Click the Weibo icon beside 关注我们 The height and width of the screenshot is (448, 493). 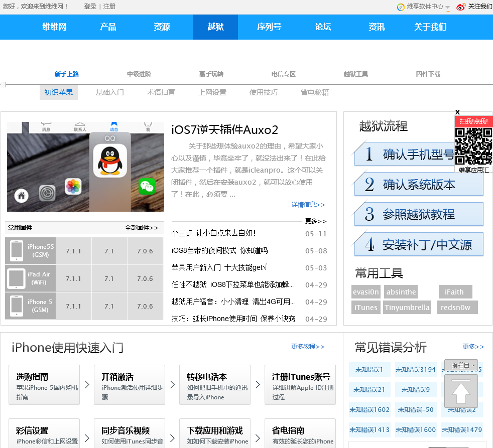[x=461, y=7]
